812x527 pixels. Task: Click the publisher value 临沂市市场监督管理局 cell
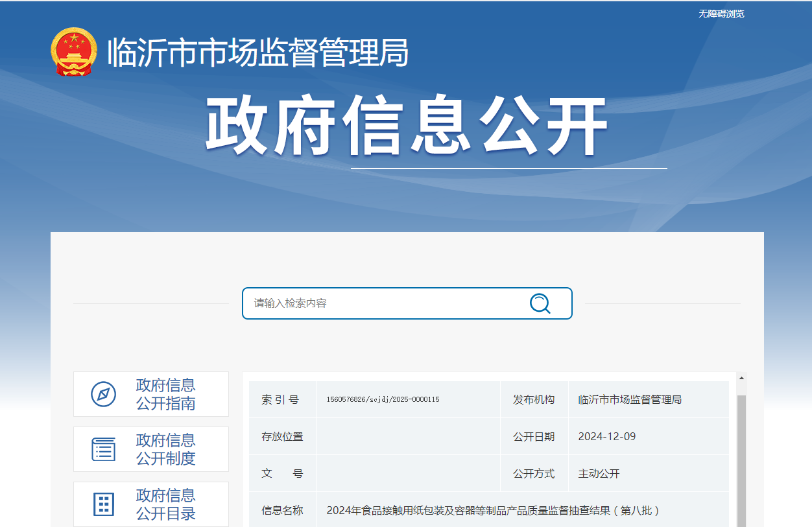(649, 399)
